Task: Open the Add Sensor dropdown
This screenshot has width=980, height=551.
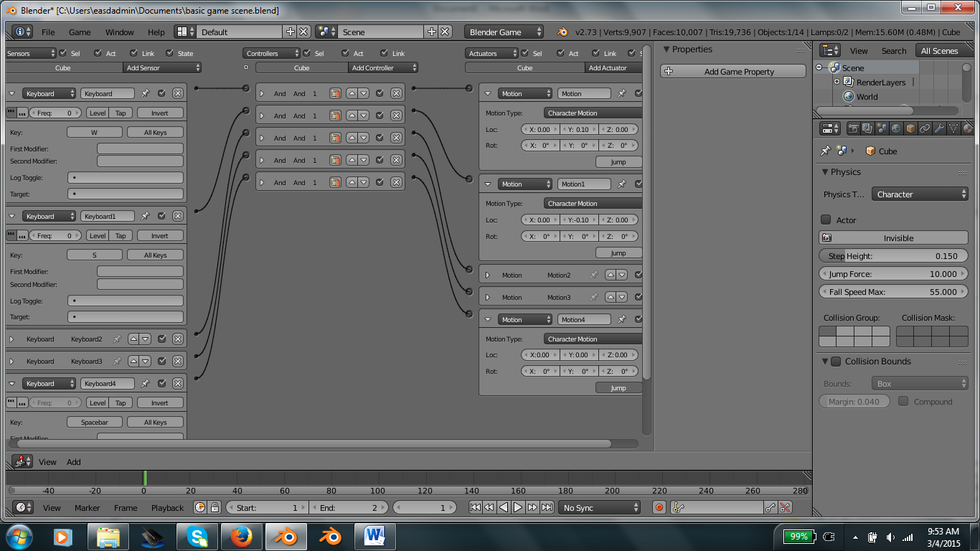Action: coord(162,67)
